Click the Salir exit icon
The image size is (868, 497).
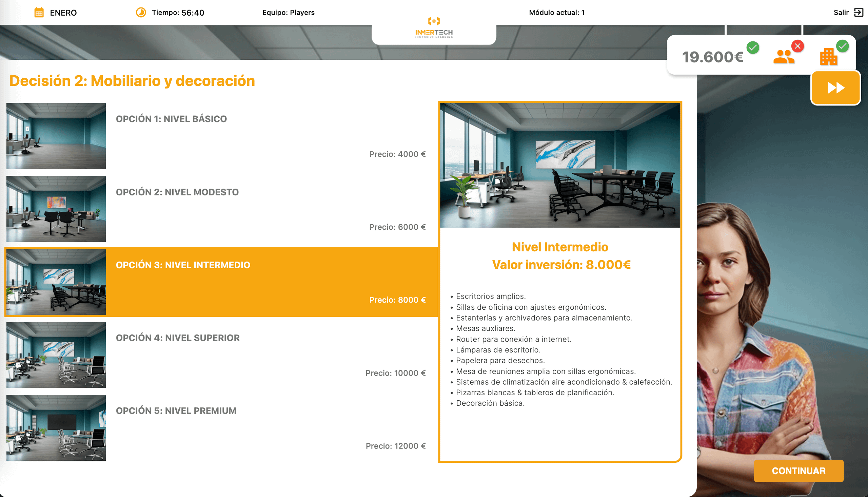pyautogui.click(x=858, y=13)
